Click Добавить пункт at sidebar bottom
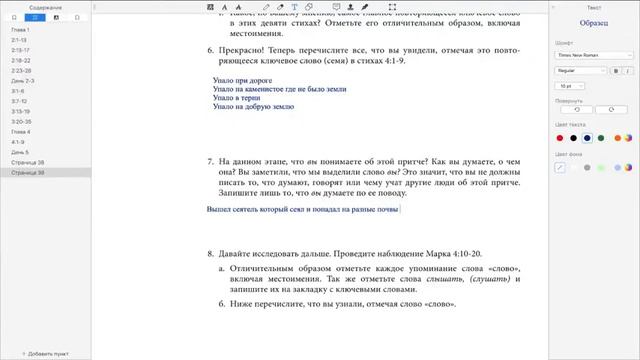The width and height of the screenshot is (640, 360). click(x=45, y=354)
